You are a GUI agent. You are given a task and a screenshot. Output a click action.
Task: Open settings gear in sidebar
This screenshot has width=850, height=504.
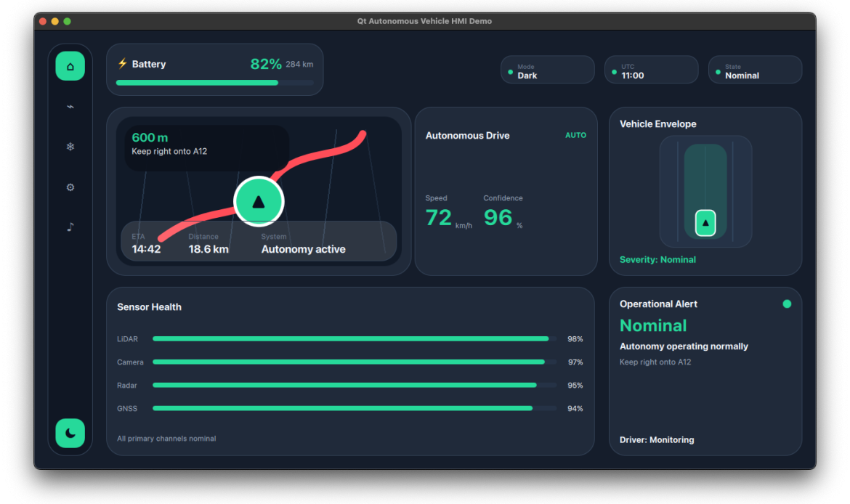coord(70,187)
